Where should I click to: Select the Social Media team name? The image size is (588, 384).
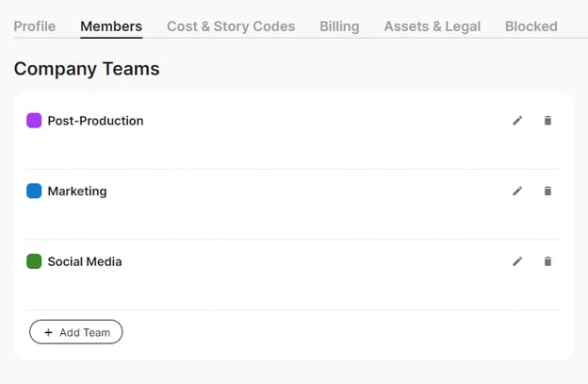tap(85, 261)
